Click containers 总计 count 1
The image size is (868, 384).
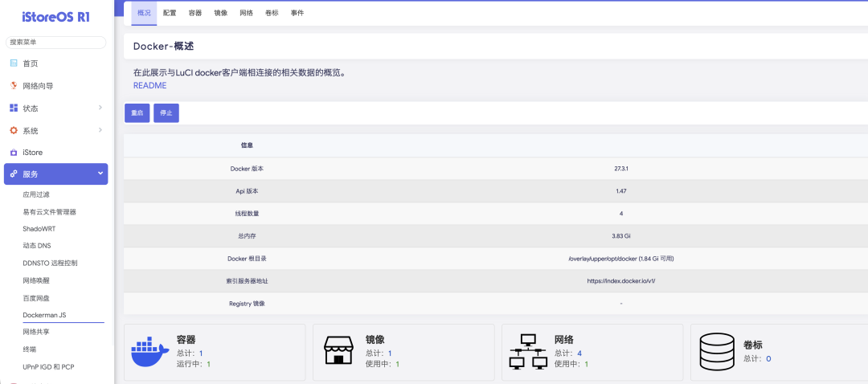[x=201, y=353]
